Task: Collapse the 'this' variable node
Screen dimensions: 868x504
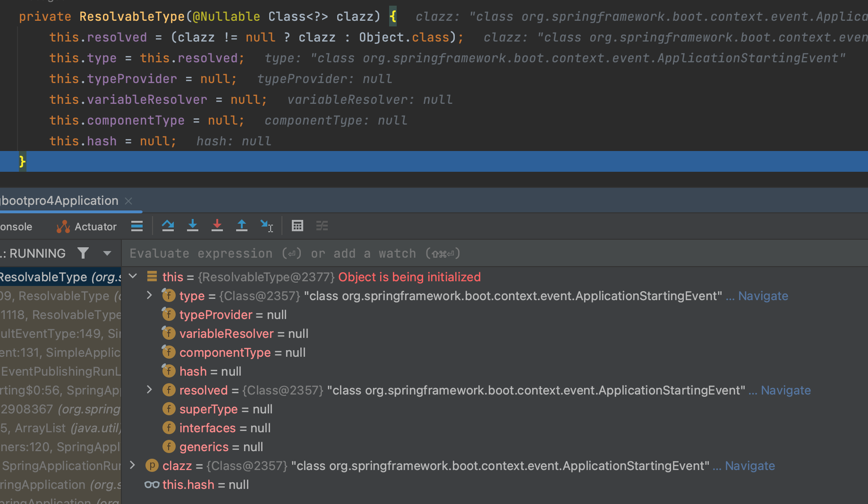Action: point(133,277)
